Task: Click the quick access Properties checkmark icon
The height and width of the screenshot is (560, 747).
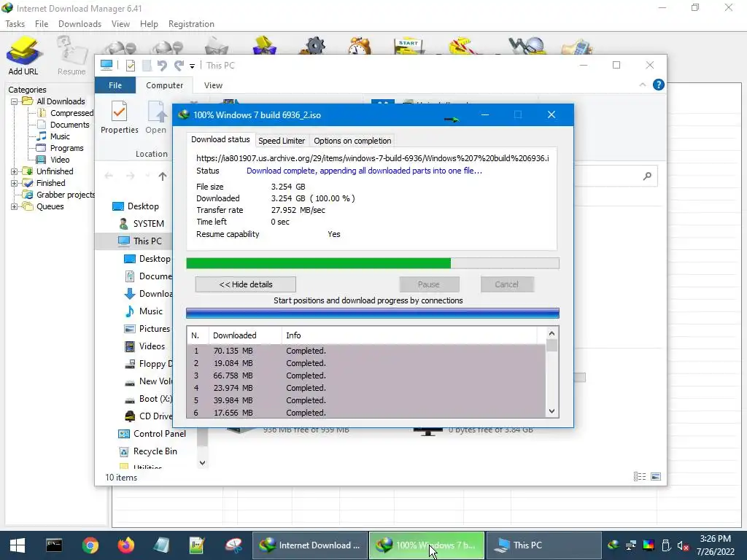Action: coord(130,66)
